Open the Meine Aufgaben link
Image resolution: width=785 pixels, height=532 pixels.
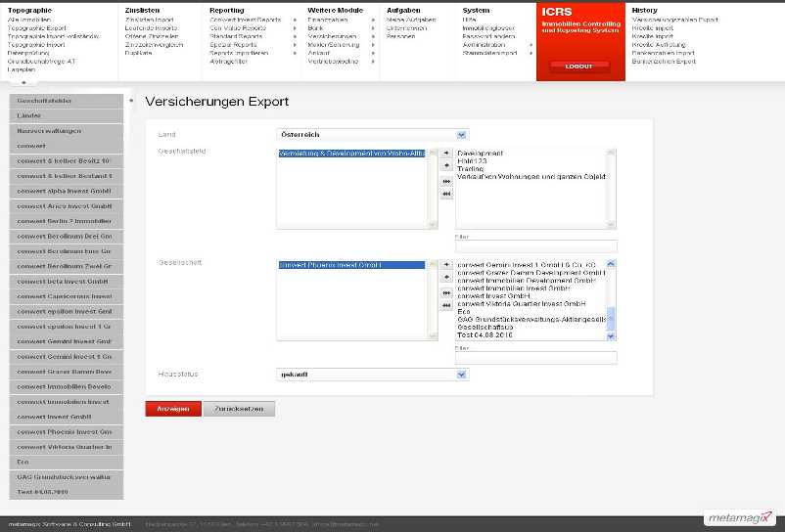411,20
